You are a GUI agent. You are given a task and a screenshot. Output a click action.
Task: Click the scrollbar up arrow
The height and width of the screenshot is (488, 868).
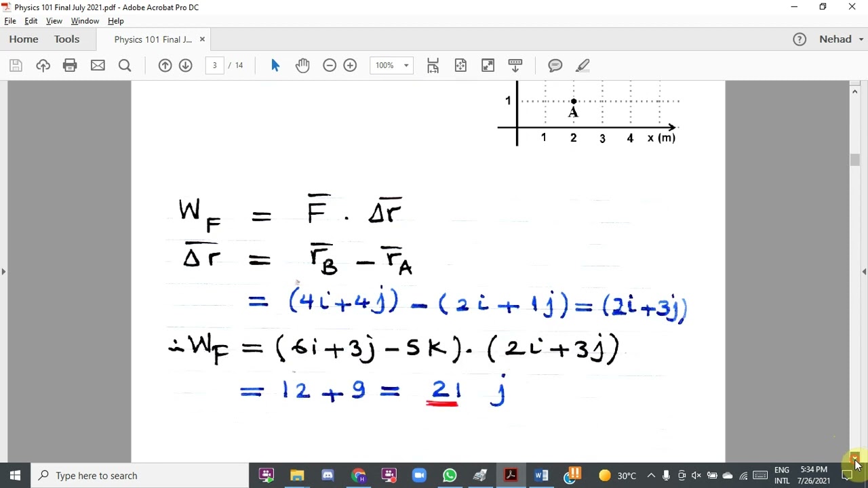pyautogui.click(x=854, y=90)
